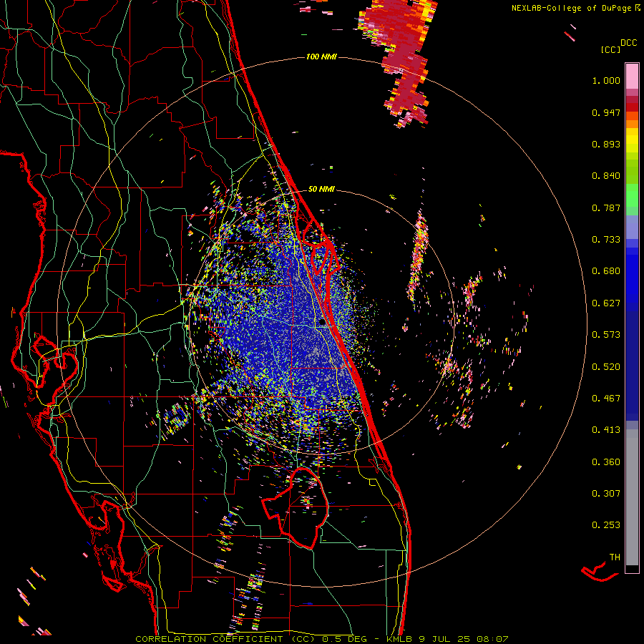Click the 0.467 color scale value
This screenshot has width=644, height=644.
click(x=606, y=399)
